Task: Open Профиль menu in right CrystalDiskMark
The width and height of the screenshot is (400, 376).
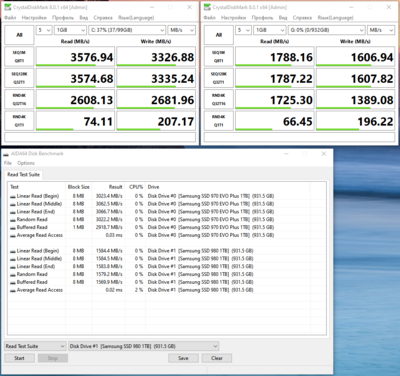Action: pos(262,18)
